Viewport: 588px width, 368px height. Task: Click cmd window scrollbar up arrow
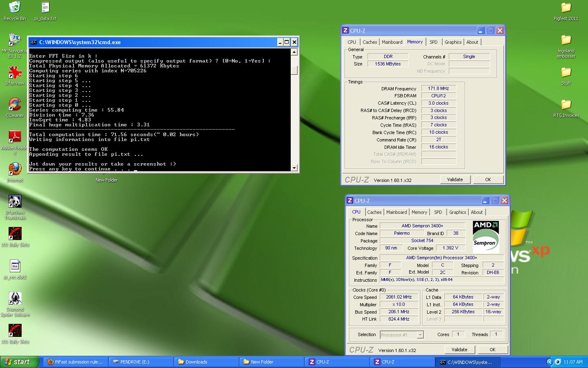(x=294, y=52)
